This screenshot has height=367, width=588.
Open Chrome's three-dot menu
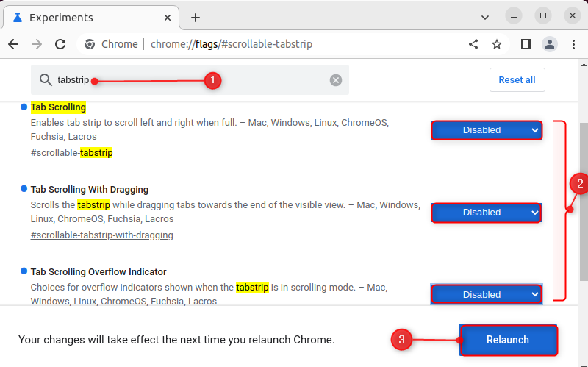tap(573, 44)
